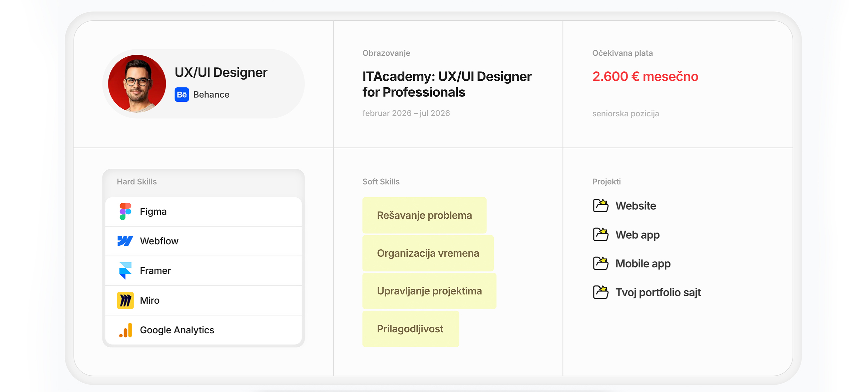Click the Webflow logo icon
The image size is (868, 392).
(x=125, y=241)
